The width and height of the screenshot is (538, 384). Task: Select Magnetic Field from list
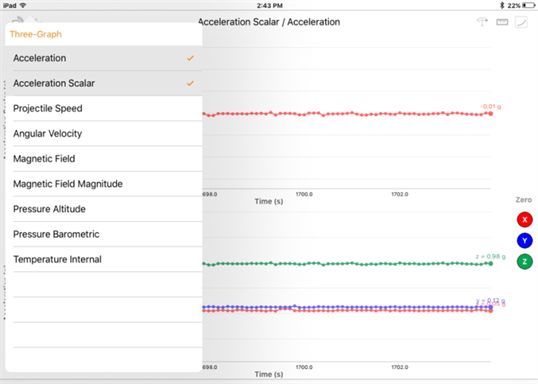click(104, 159)
